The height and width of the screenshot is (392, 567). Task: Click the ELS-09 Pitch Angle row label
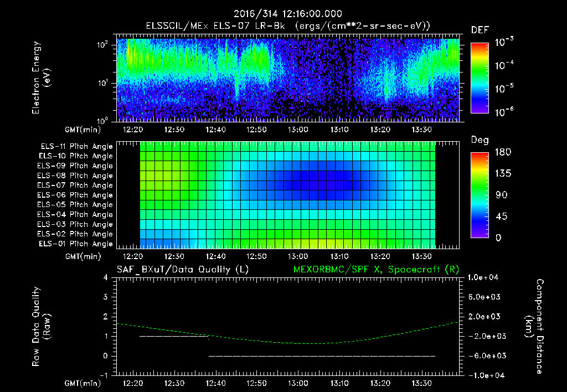75,166
